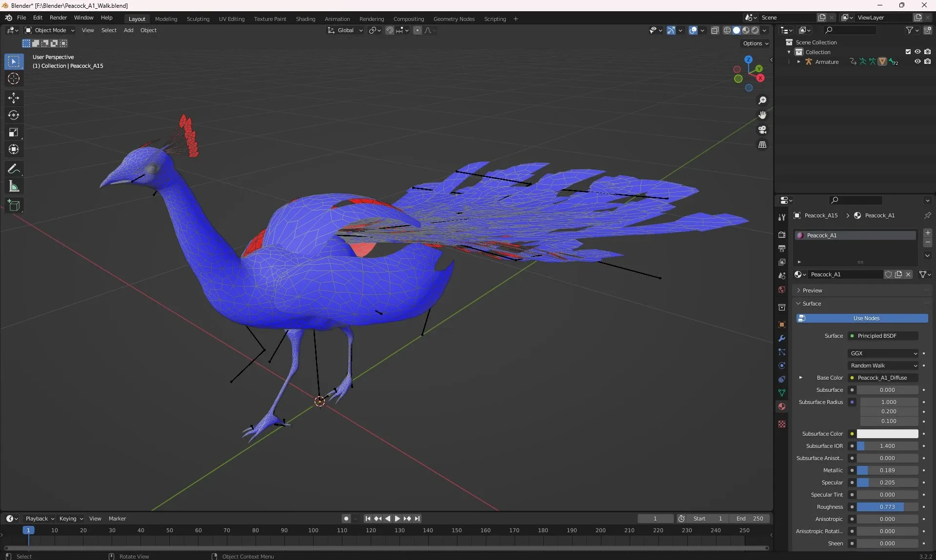
Task: Open the Object Mode dropdown
Action: coord(50,30)
